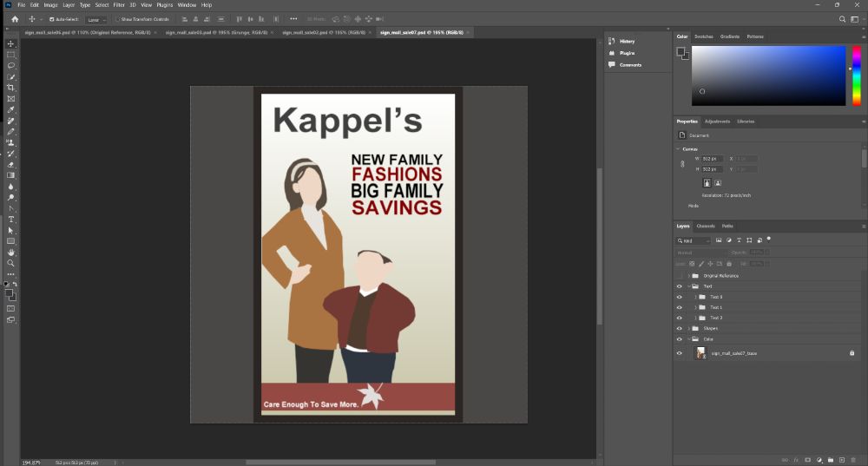Image resolution: width=868 pixels, height=466 pixels.
Task: Click the delete layer trash icon
Action: pos(853,460)
